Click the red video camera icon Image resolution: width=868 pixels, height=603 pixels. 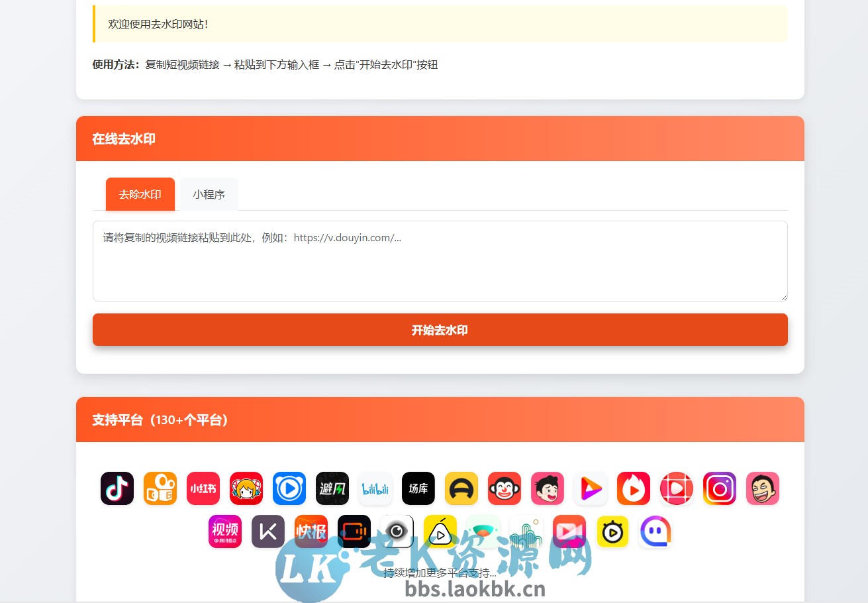point(569,531)
